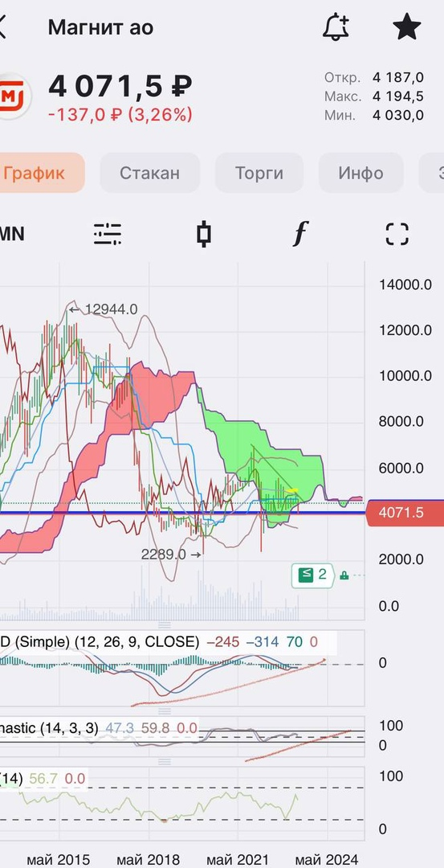Go back with the arrow icon
The height and width of the screenshot is (868, 444).
click(x=2, y=27)
